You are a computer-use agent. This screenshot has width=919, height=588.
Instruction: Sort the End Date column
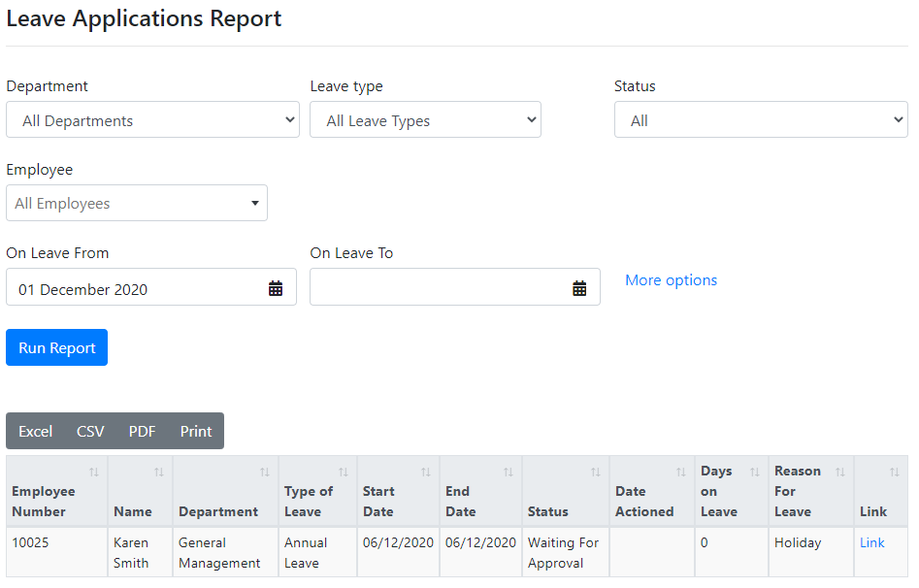[509, 472]
